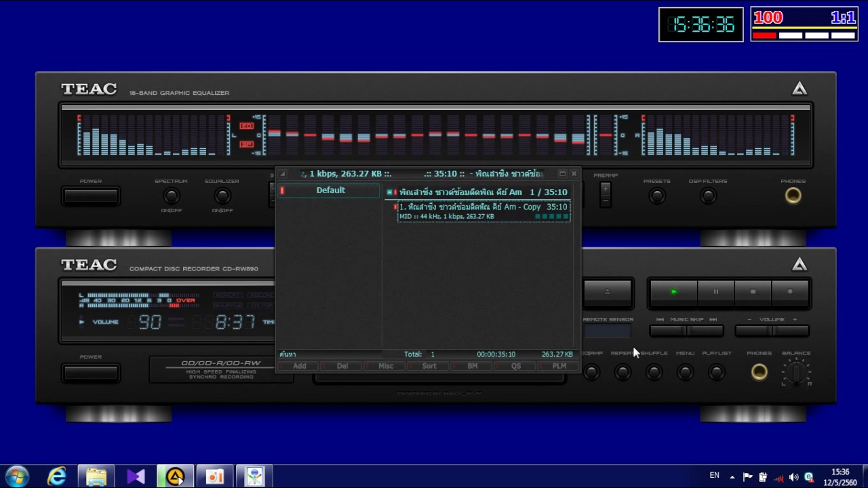Click the Repeat indicator in the recorder display
Viewport: 868px width, 488px height.
tap(228, 296)
